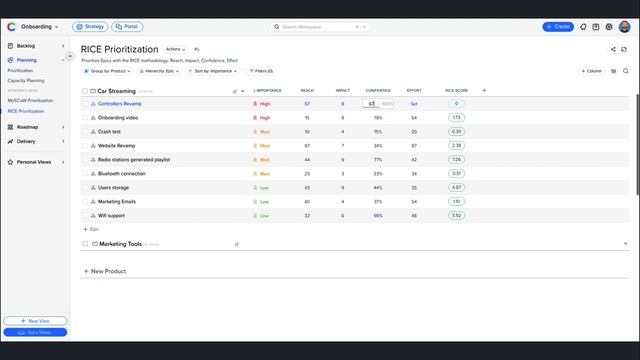Open the MoSCoW Prioritization view
This screenshot has height=360, width=640.
[31, 100]
